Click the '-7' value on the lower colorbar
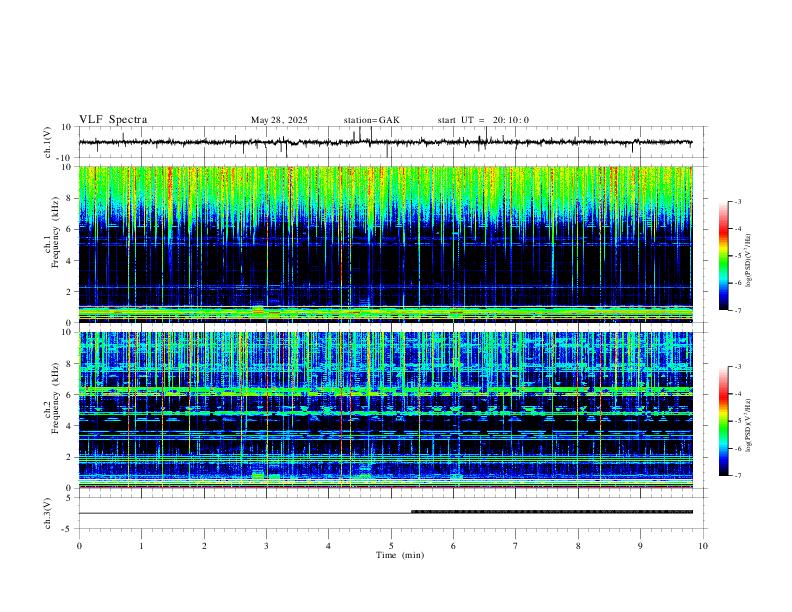 pyautogui.click(x=738, y=476)
